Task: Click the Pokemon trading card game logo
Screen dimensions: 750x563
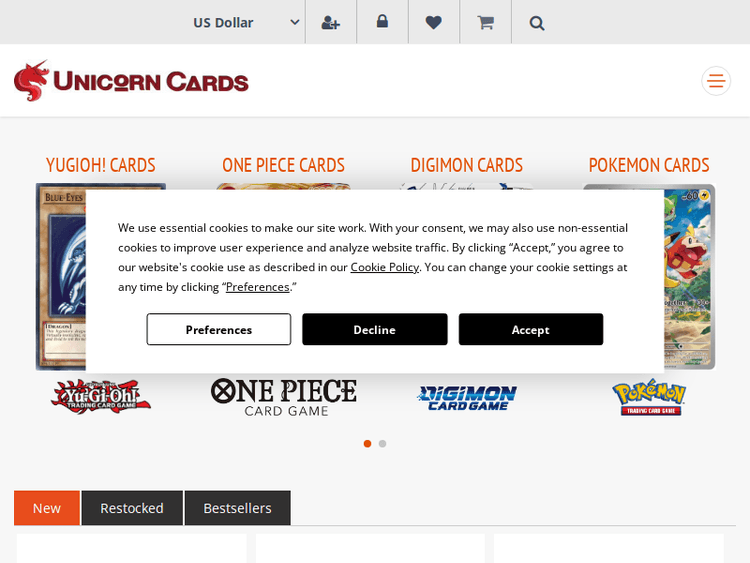Action: coord(649,397)
